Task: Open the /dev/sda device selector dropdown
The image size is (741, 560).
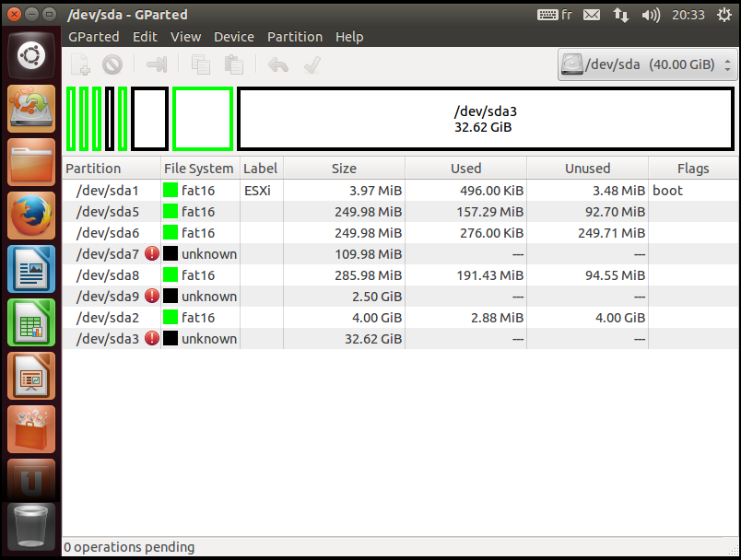Action: pyautogui.click(x=648, y=65)
